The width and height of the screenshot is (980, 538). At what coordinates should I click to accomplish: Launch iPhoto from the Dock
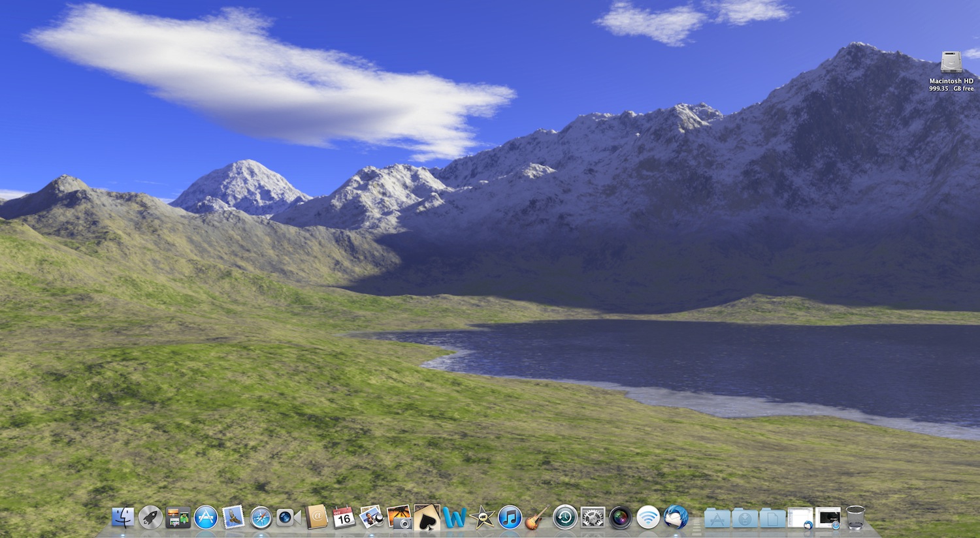pyautogui.click(x=399, y=517)
